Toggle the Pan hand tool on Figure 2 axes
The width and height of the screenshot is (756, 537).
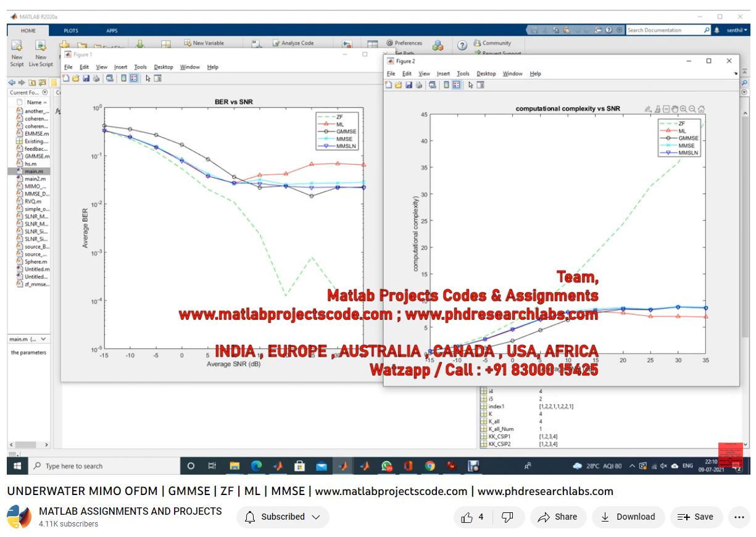pos(675,109)
